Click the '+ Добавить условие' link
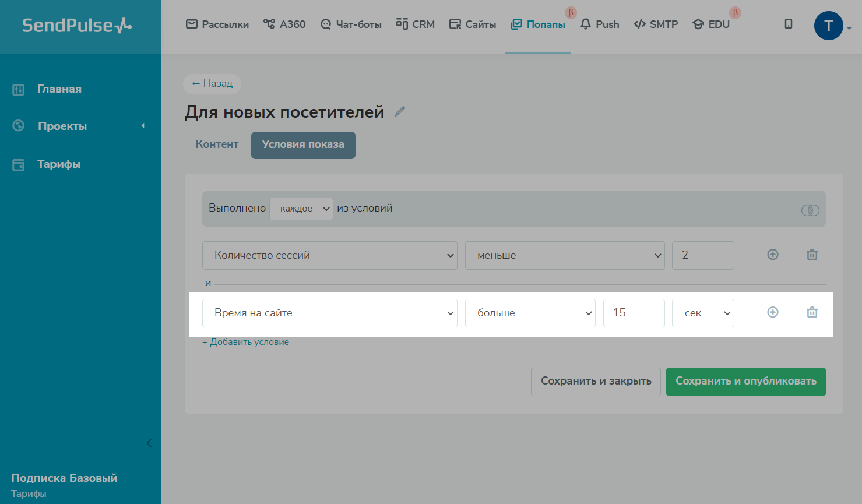 coord(246,342)
